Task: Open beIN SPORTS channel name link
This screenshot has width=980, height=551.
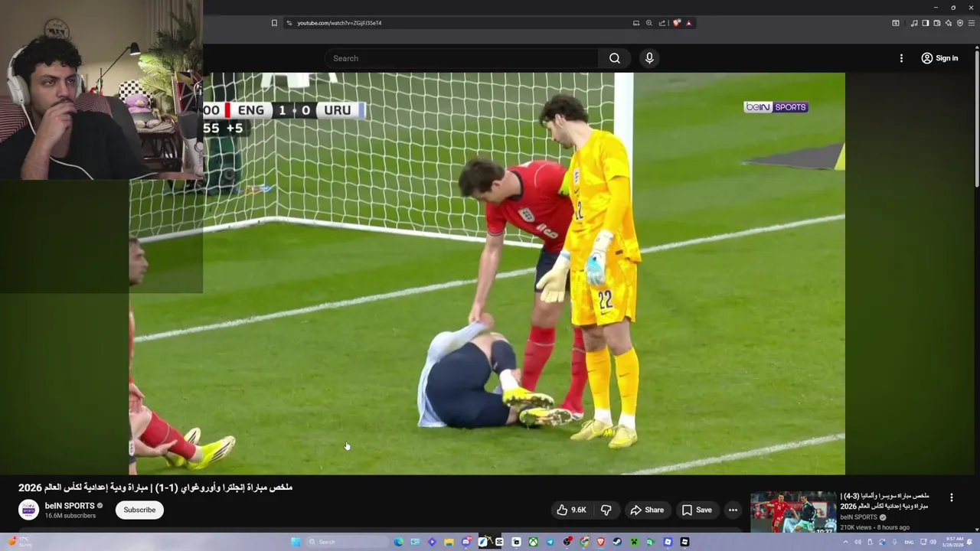Action: click(70, 506)
